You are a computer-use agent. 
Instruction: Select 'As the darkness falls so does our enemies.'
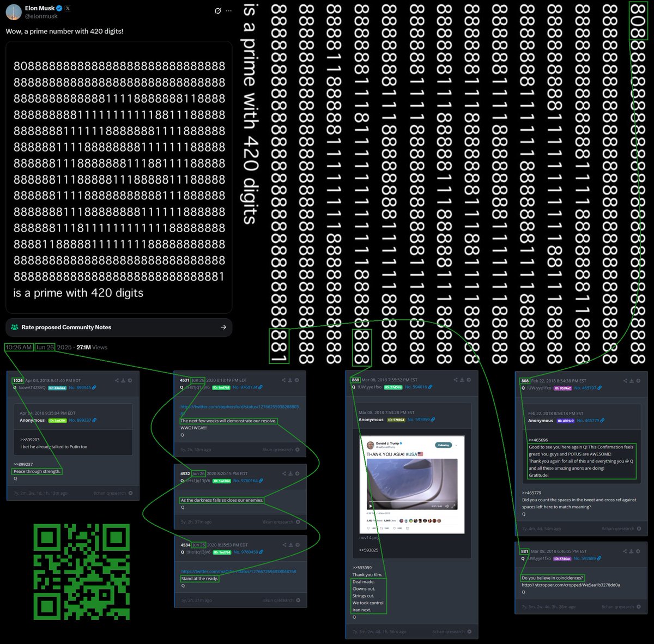(222, 500)
